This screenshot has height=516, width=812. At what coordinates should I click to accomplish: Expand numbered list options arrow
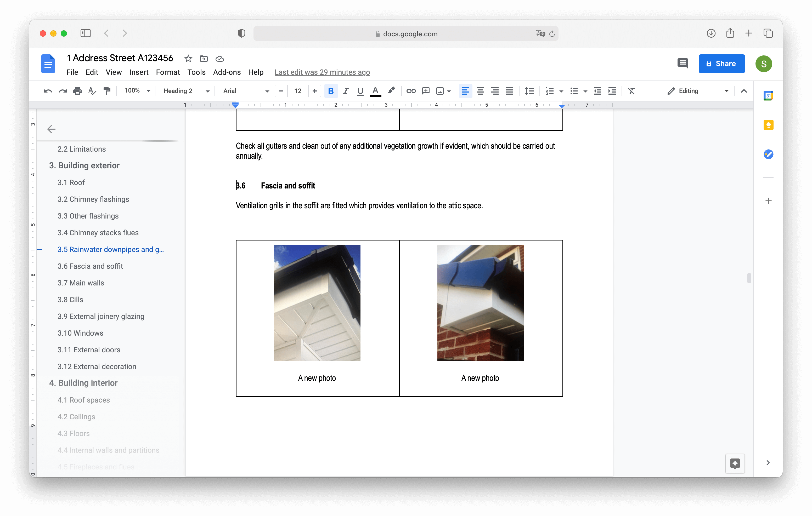(x=561, y=91)
